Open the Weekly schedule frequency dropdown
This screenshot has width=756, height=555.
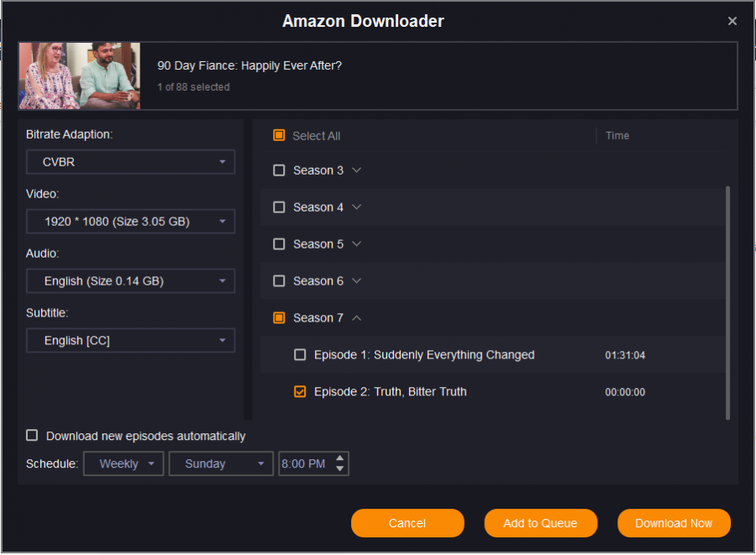pos(123,464)
